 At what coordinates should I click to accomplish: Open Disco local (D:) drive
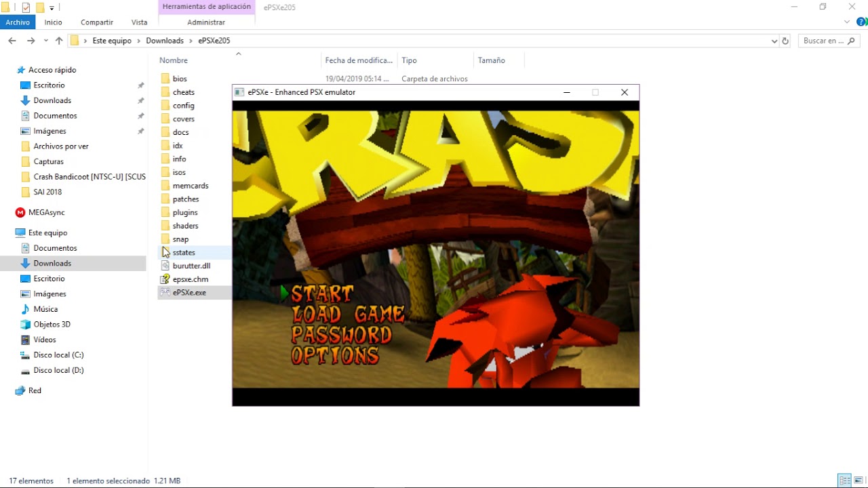[x=52, y=370]
